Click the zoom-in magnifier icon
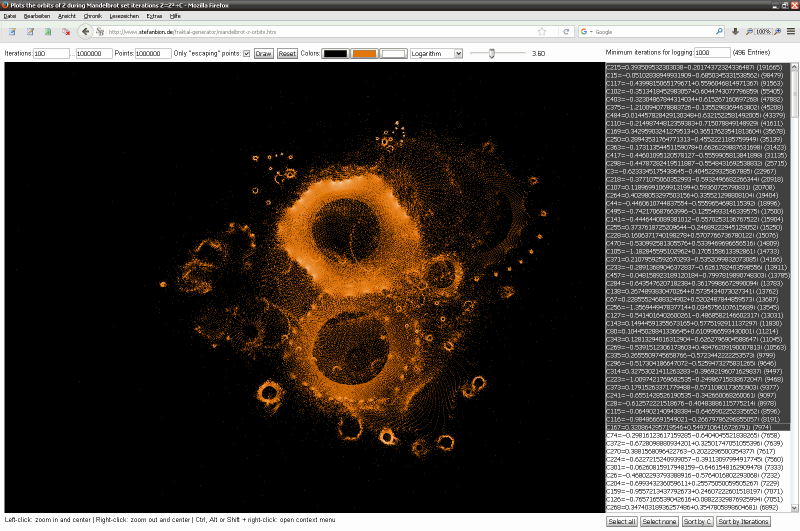800x531 pixels. pos(776,32)
